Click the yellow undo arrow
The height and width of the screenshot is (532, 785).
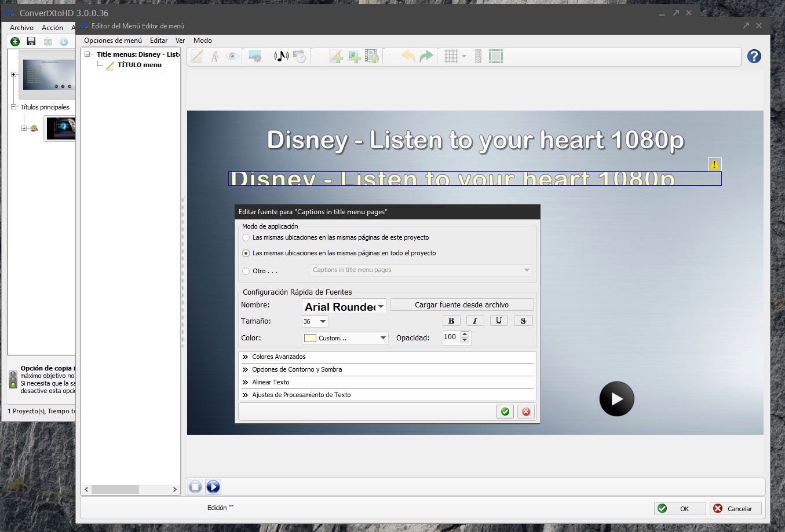[x=408, y=56]
